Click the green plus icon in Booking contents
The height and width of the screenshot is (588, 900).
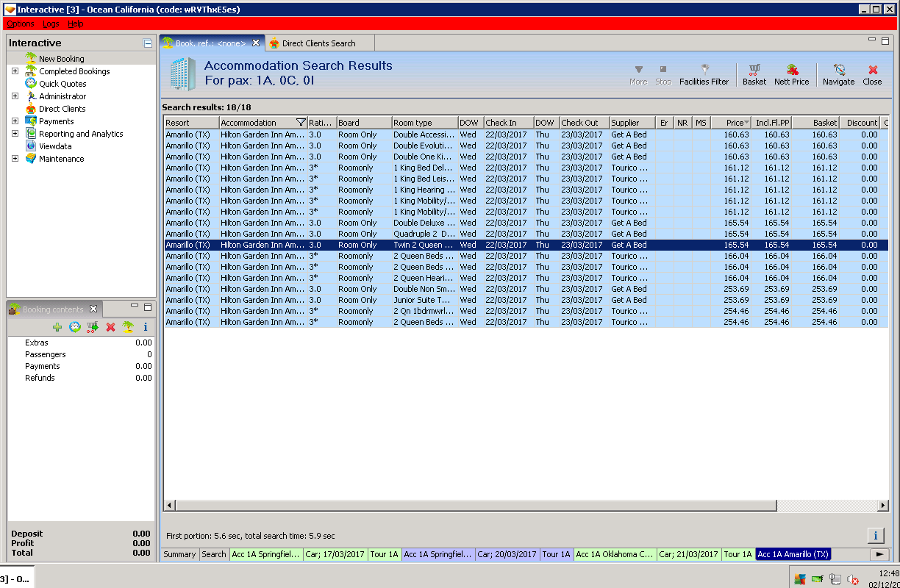57,327
